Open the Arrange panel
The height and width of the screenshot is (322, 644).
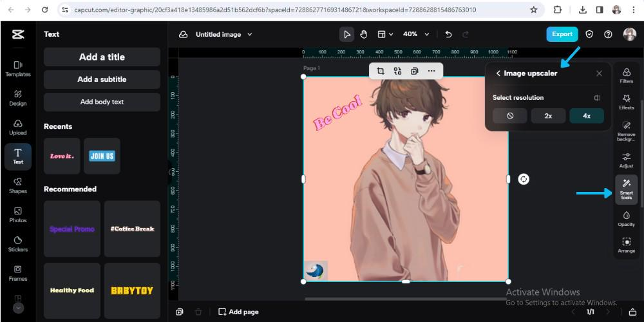pos(627,245)
